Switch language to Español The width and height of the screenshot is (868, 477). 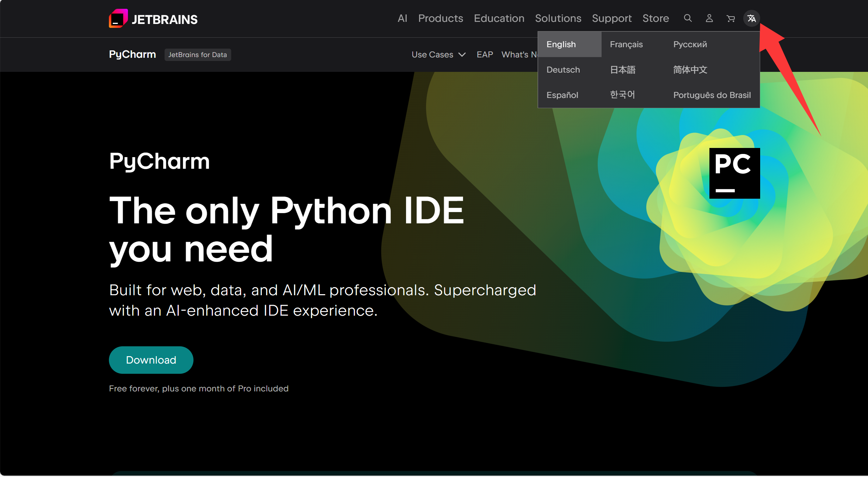tap(562, 95)
